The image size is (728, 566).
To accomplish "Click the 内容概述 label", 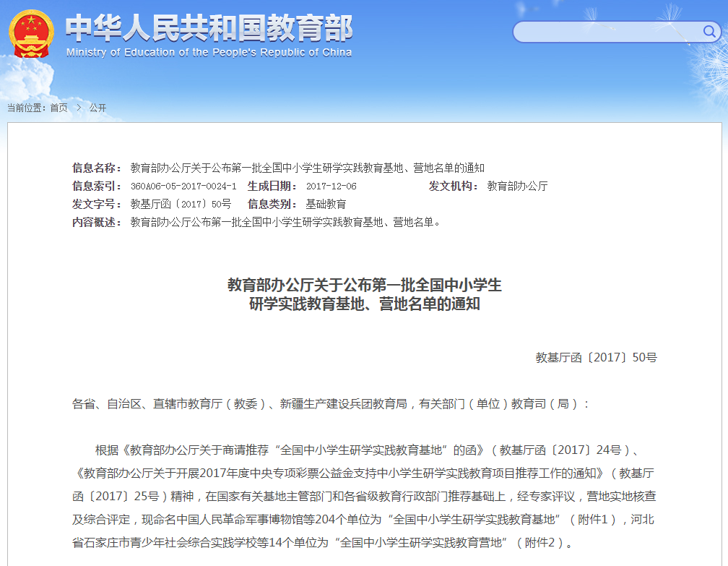I will (97, 222).
